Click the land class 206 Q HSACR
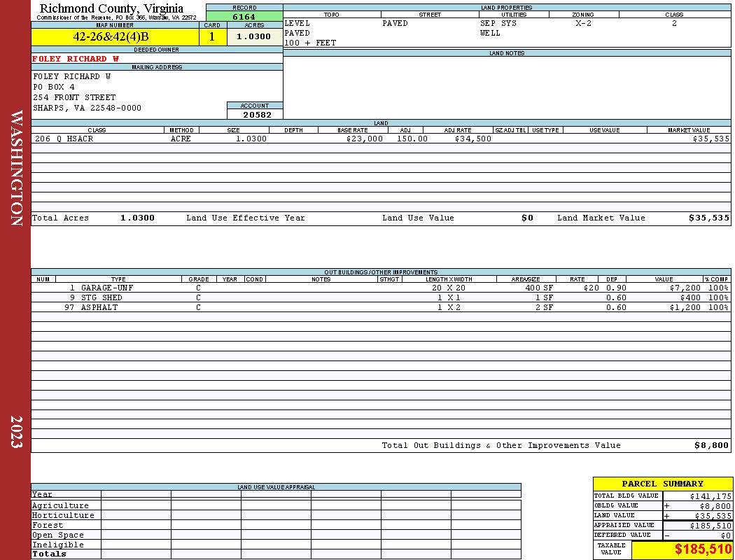Screen dimensions: 735x560 pyautogui.click(x=64, y=139)
